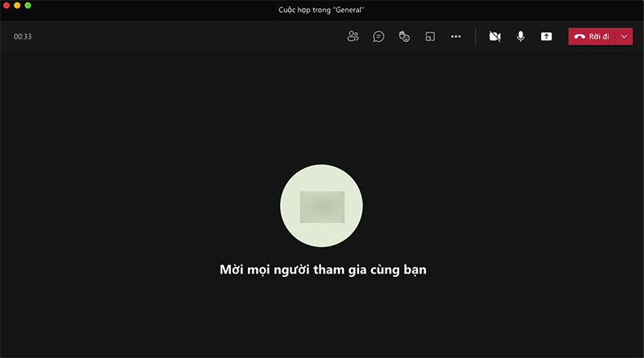Expand the dropdown arrow beside 'Rời đi'
The height and width of the screenshot is (358, 644).
(625, 36)
